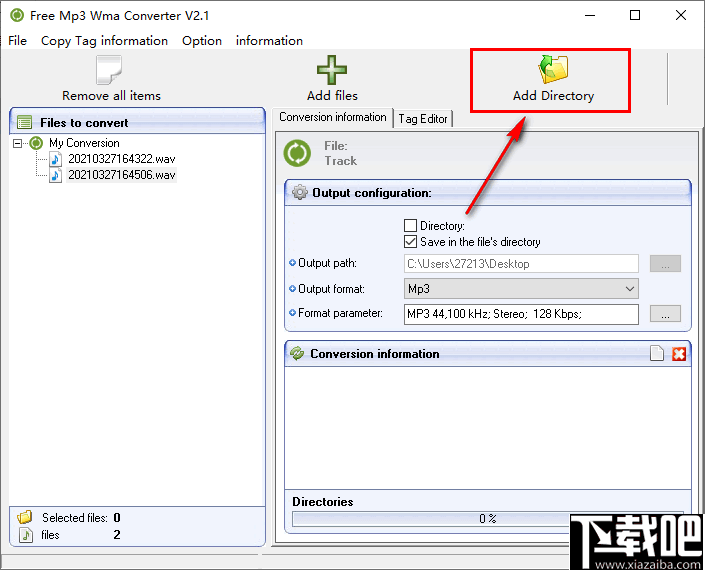Click the My Conversion tree label

click(x=84, y=143)
